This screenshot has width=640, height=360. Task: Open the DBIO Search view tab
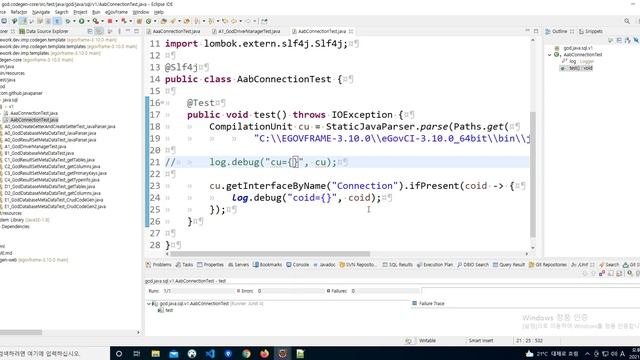[x=473, y=264]
